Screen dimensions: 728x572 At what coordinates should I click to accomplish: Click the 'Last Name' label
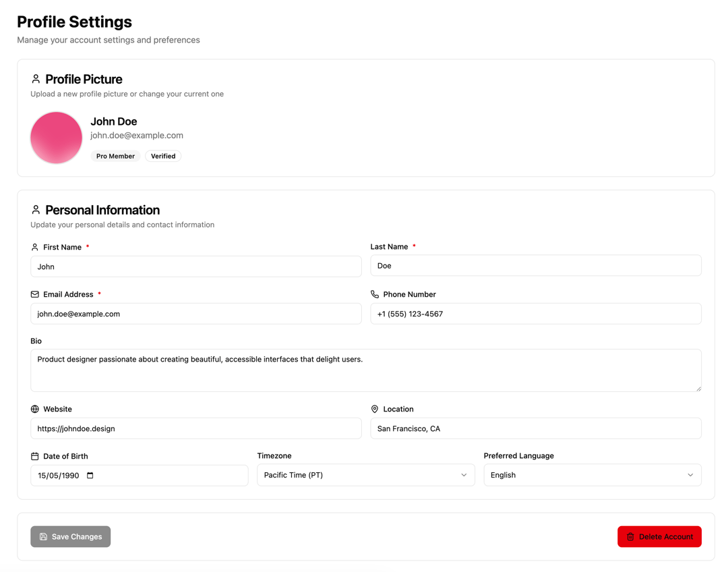click(x=389, y=247)
